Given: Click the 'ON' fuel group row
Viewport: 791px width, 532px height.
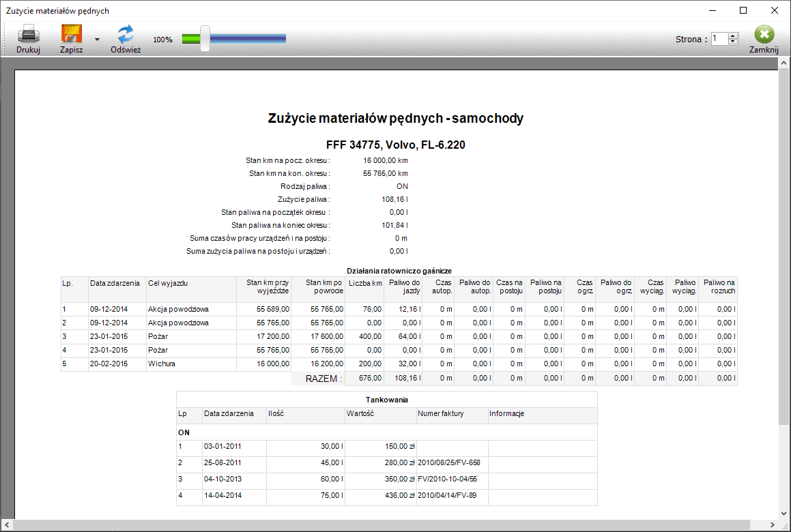Looking at the screenshot, I should pyautogui.click(x=386, y=432).
